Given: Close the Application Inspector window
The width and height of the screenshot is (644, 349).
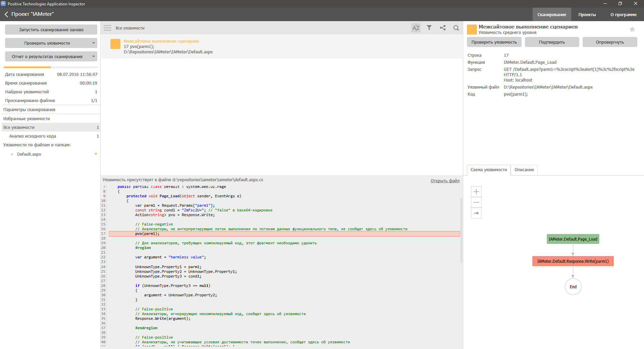Looking at the screenshot, I should coord(636,4).
